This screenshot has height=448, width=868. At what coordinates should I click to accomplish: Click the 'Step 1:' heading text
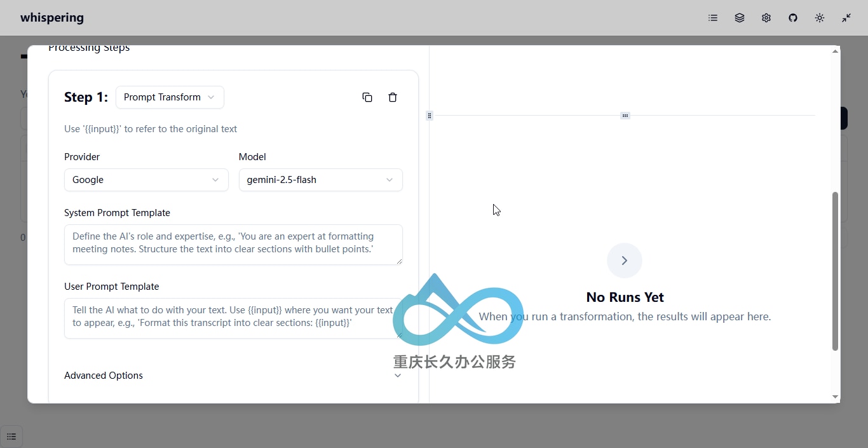coord(86,97)
